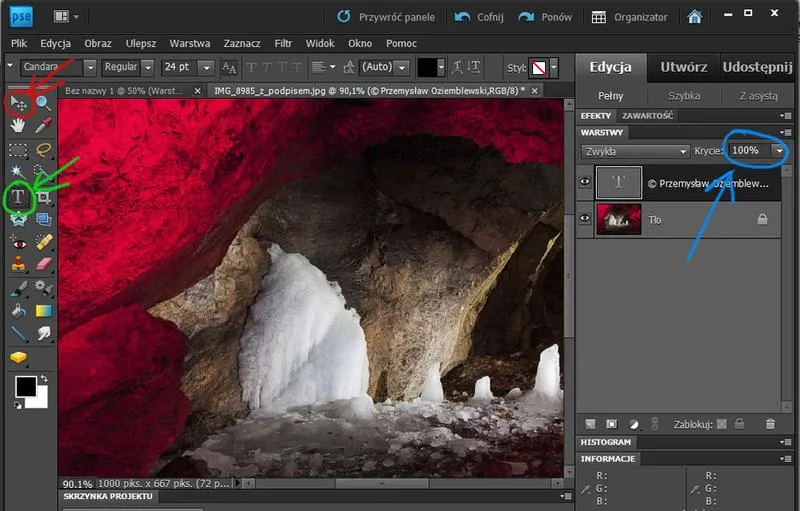Select the Move tool

pos(19,104)
